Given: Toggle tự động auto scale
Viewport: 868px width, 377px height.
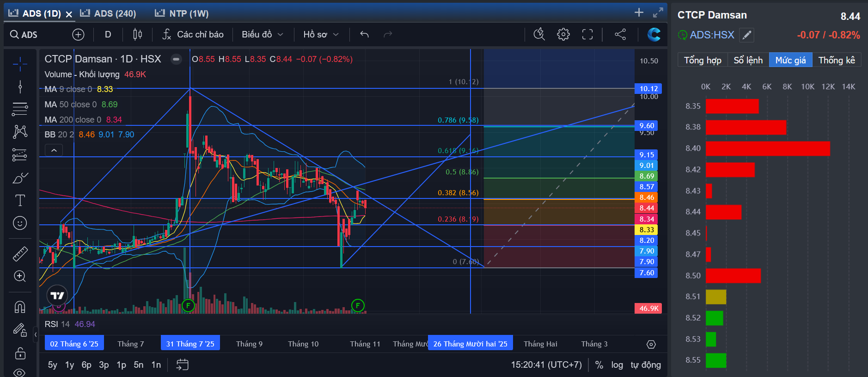Looking at the screenshot, I should click(646, 365).
